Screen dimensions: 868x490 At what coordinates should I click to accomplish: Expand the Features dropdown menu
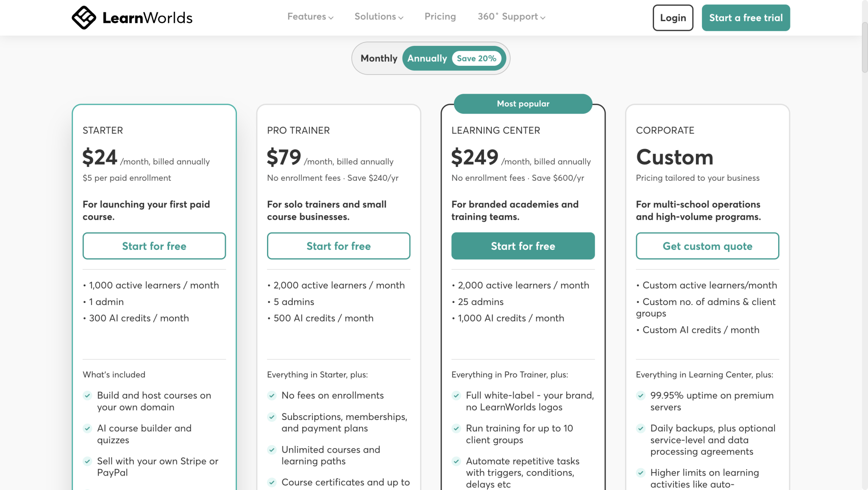coord(310,17)
